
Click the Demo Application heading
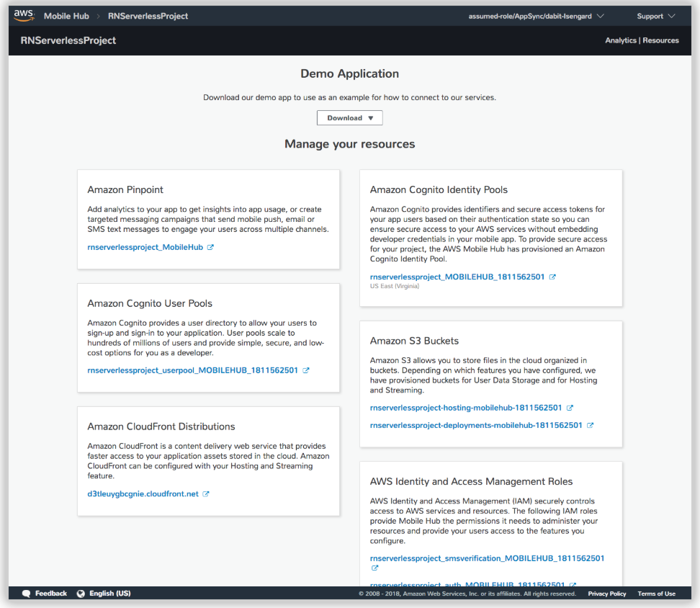(x=349, y=73)
